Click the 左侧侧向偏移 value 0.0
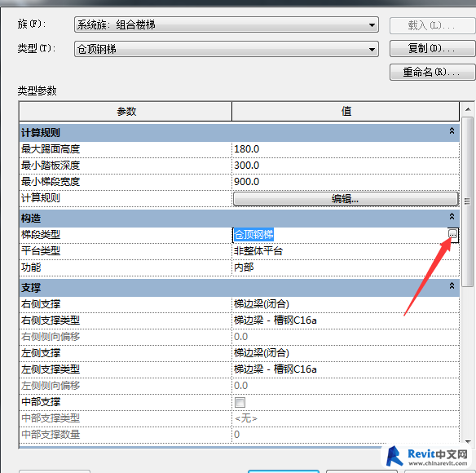Viewport: 476px width, 473px height. pyautogui.click(x=346, y=386)
